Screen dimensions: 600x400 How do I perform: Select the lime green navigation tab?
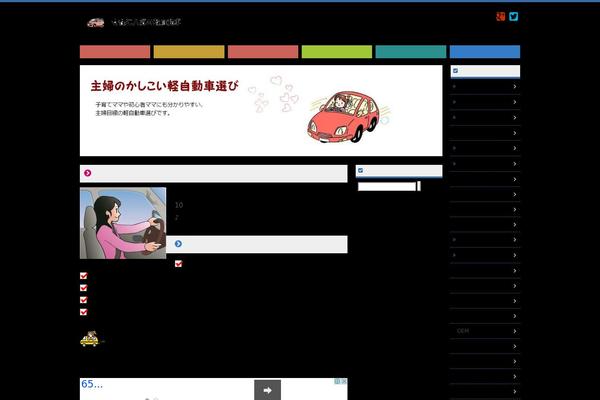tap(337, 52)
